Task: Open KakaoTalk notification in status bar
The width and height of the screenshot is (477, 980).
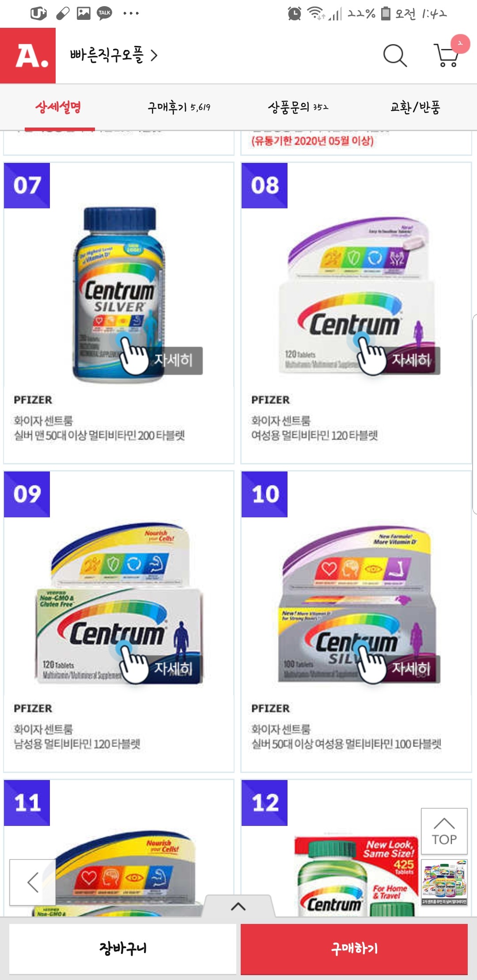Action: click(105, 13)
